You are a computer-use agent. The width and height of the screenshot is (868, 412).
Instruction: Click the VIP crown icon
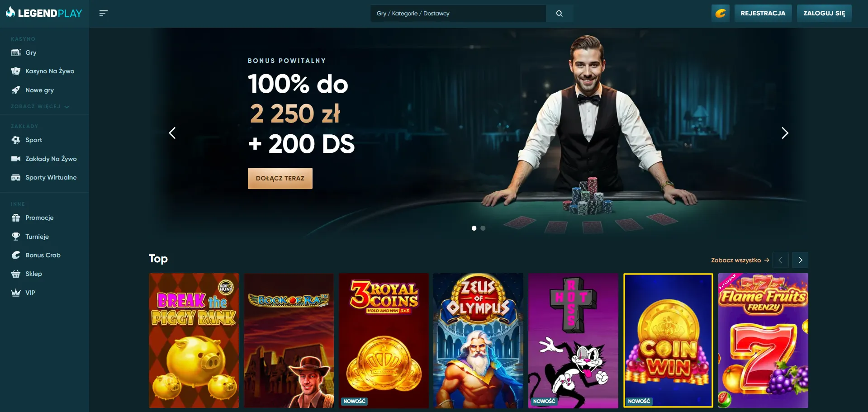coord(16,293)
